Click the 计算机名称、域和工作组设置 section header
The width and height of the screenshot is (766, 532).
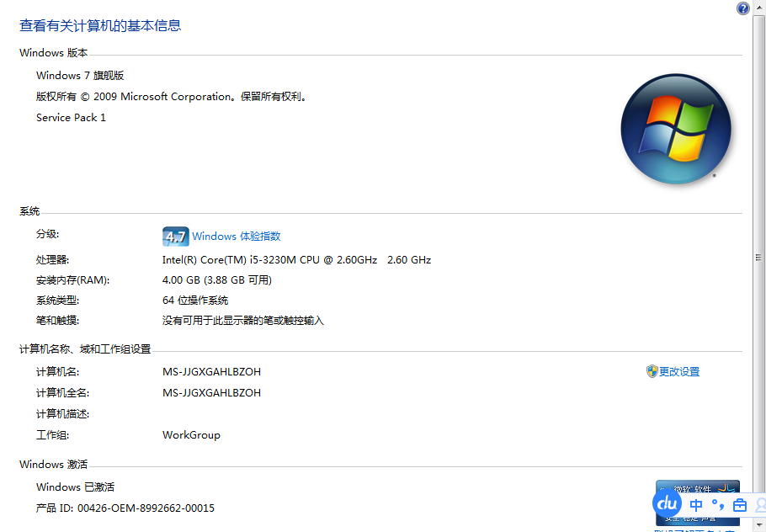(86, 349)
